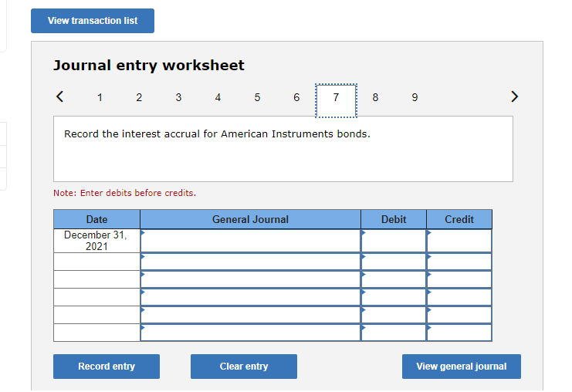Click the Journal entry worksheet heading

(x=149, y=66)
